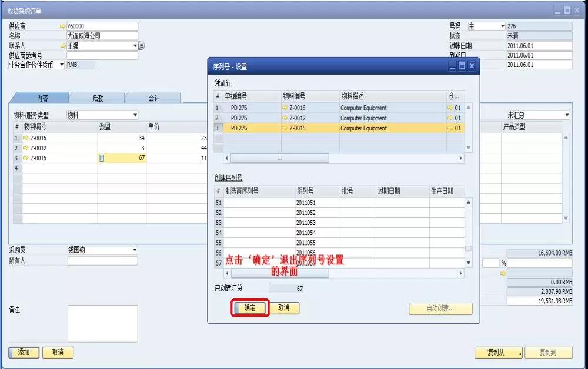Click the 添加 button at bottom left
The width and height of the screenshot is (588, 369).
[x=23, y=353]
